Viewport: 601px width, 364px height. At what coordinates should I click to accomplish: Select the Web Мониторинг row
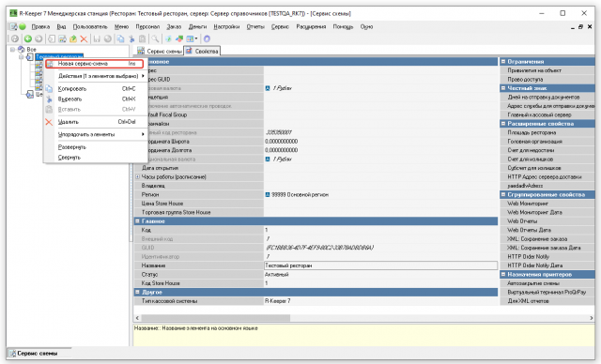coord(547,204)
